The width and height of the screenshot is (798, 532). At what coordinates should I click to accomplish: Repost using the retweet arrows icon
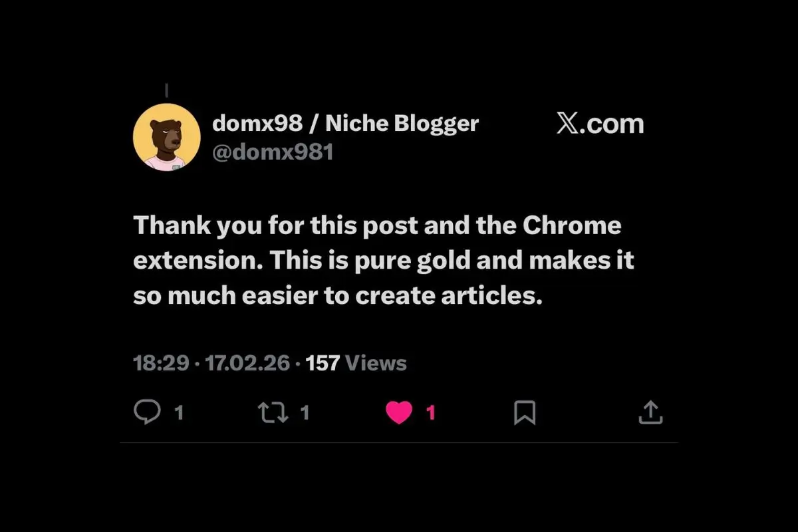click(273, 413)
